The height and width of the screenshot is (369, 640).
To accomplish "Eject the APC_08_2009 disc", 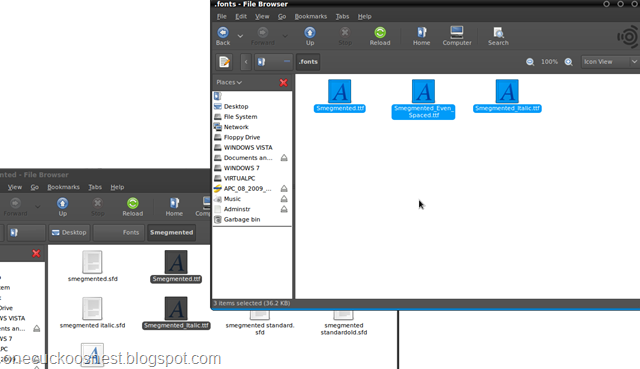I will click(x=284, y=189).
